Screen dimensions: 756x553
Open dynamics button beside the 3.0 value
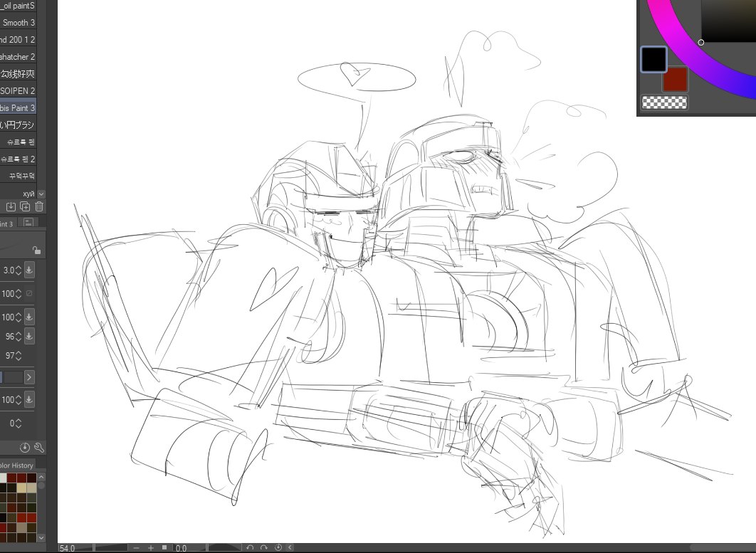click(x=29, y=270)
